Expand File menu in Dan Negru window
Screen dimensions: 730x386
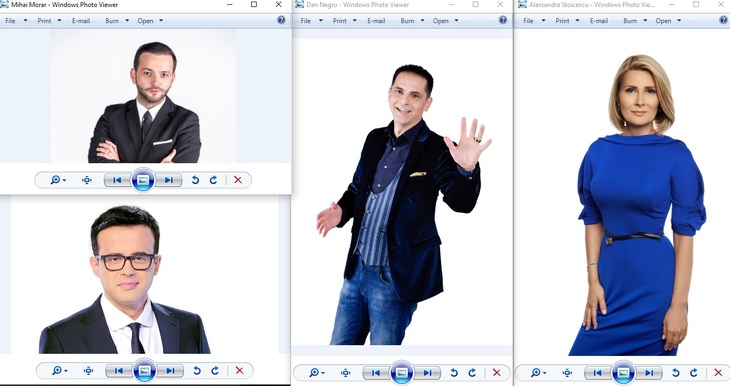[311, 20]
